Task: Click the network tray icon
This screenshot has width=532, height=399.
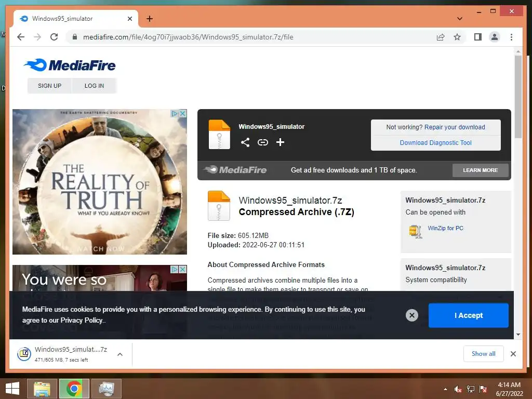Action: (471, 389)
